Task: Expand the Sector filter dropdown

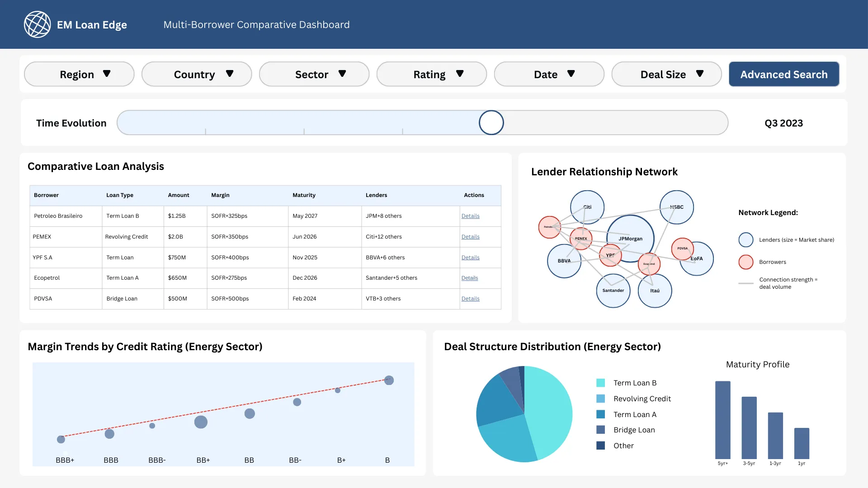Action: pyautogui.click(x=314, y=74)
